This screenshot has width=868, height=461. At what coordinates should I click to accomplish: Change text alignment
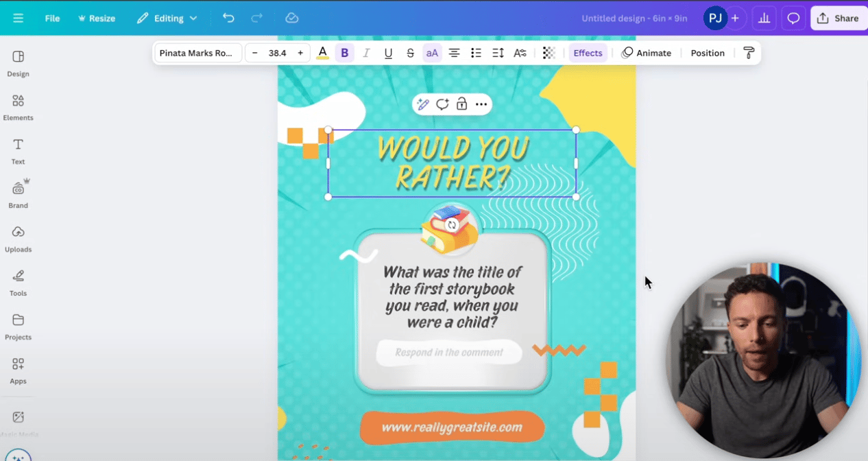[x=454, y=53]
